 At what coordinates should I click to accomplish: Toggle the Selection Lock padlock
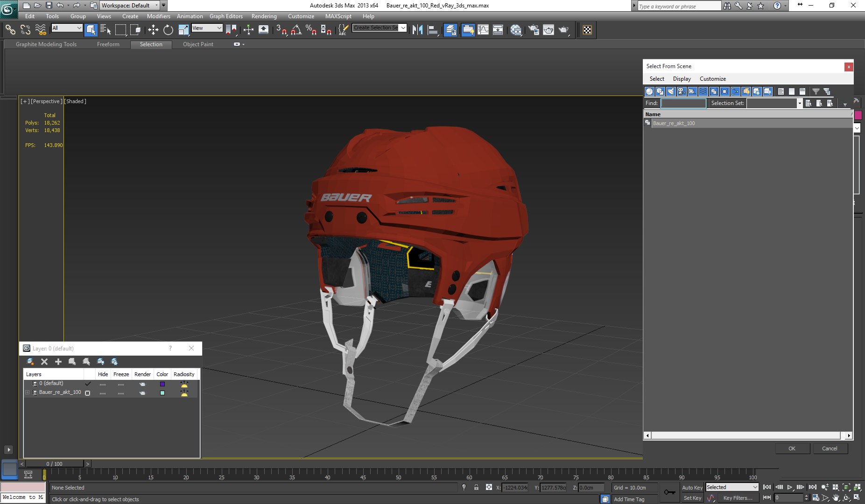click(476, 487)
